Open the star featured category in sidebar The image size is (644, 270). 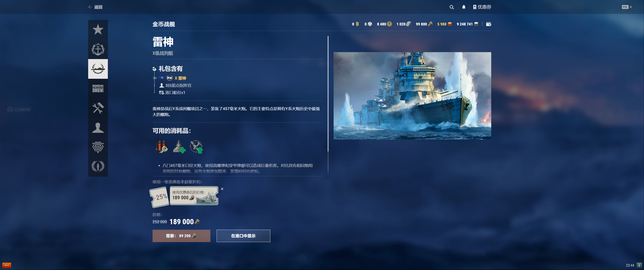click(x=98, y=30)
